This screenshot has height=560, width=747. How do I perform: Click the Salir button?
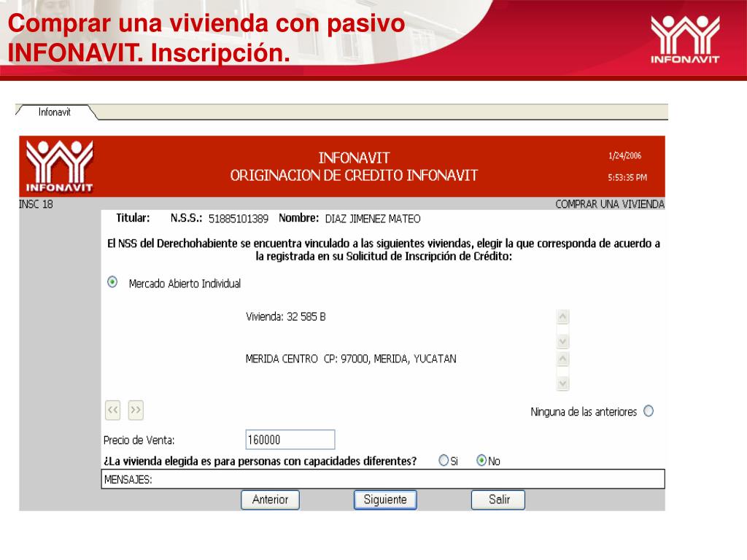(x=498, y=499)
